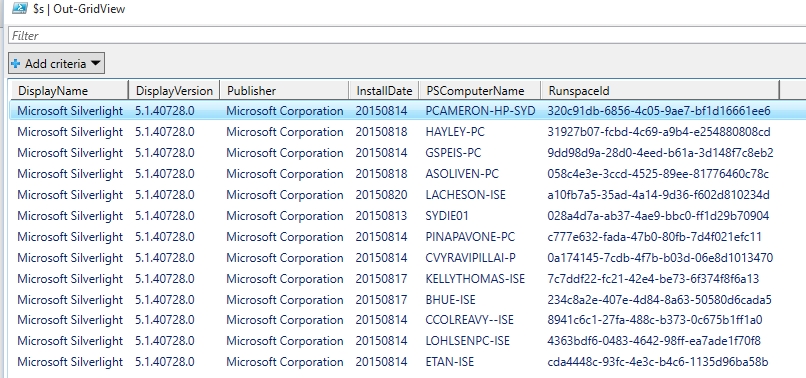Select the CCOLREAVY--ISE row

tap(407, 320)
